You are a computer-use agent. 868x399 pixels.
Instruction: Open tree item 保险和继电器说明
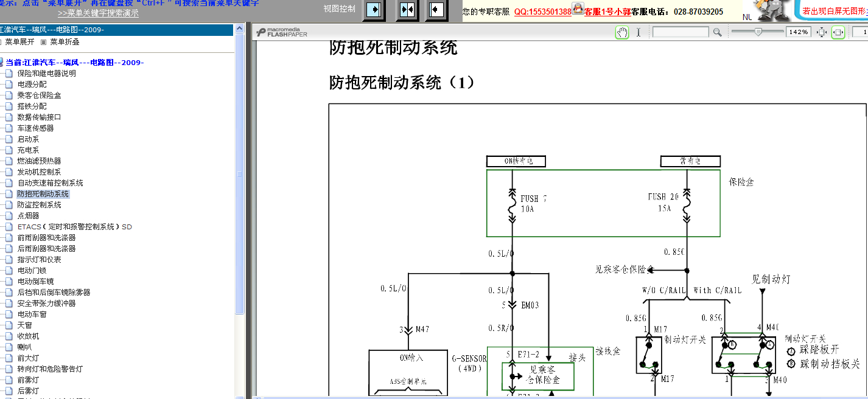coord(47,73)
